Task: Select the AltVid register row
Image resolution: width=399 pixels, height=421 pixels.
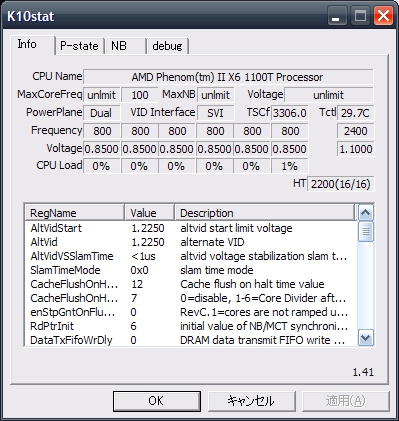Action: [x=191, y=242]
